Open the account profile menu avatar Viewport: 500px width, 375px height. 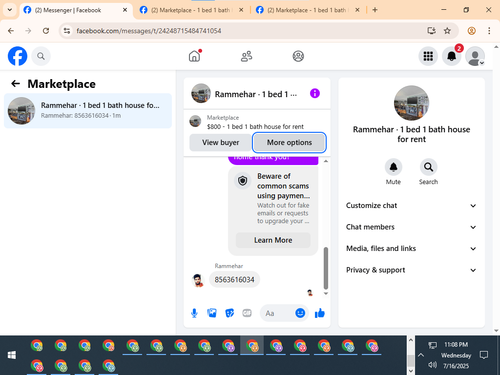pos(475,56)
